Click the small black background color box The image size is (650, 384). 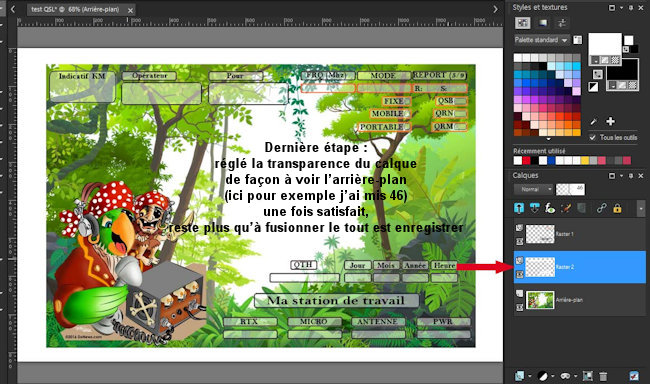pos(634,49)
